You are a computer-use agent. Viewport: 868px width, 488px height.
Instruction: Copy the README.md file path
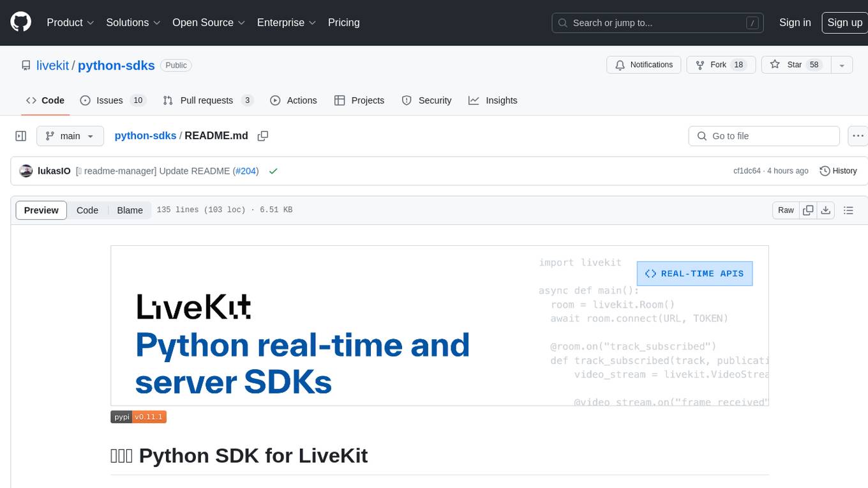click(262, 136)
